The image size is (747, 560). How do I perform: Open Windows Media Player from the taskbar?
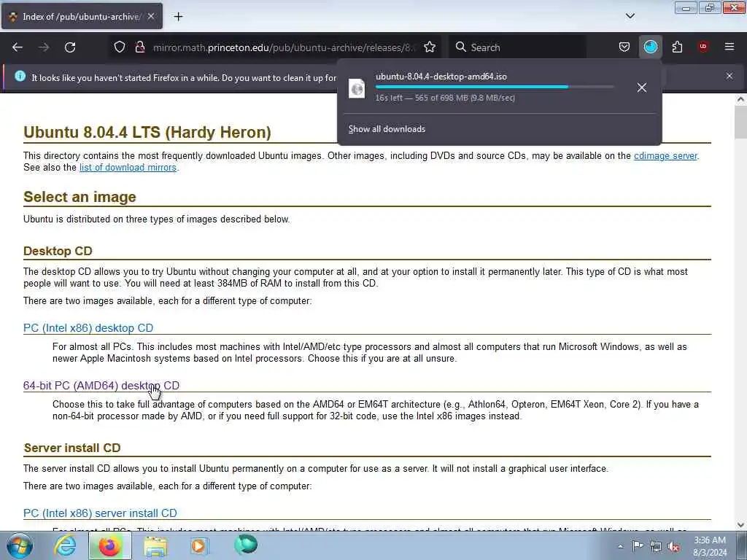(x=199, y=546)
